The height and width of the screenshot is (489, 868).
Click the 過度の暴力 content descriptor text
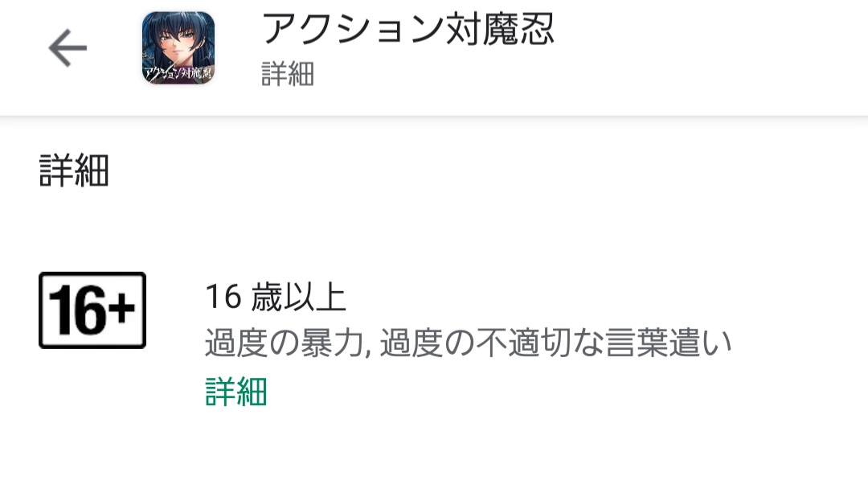coord(285,343)
